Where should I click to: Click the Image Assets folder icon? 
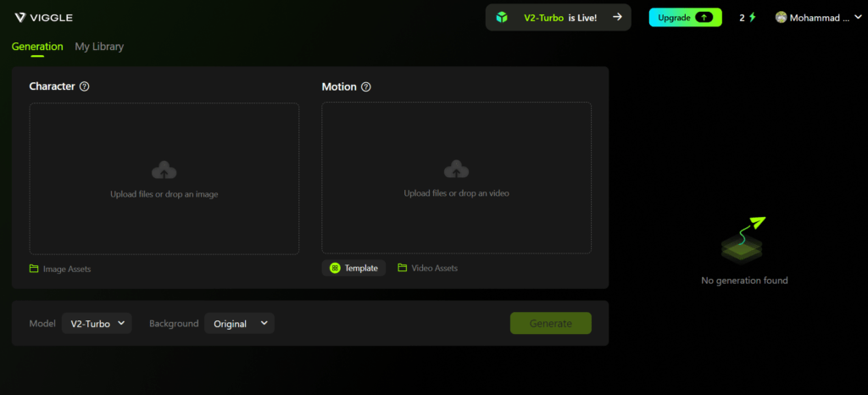coord(34,269)
